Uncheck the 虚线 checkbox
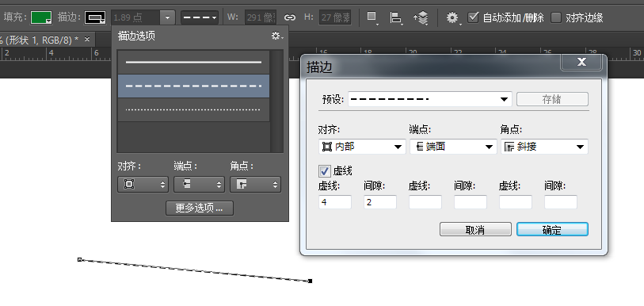Screen dimensions: 644x306 325,171
